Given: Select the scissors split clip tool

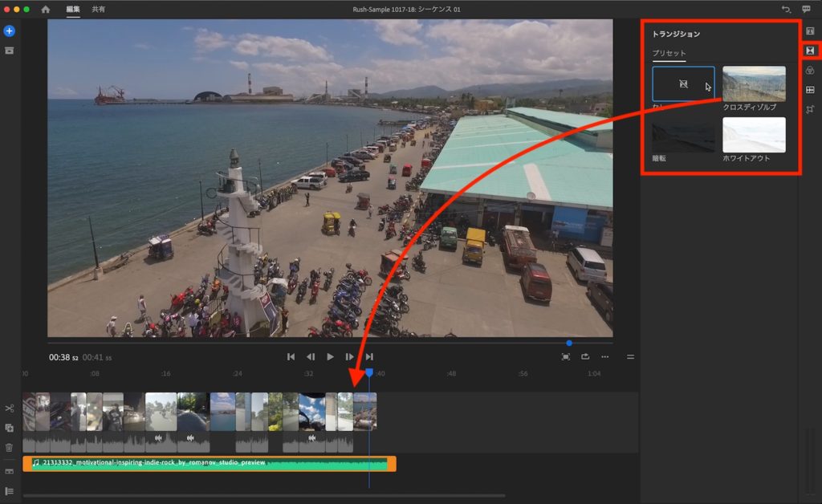Looking at the screenshot, I should click(x=9, y=409).
